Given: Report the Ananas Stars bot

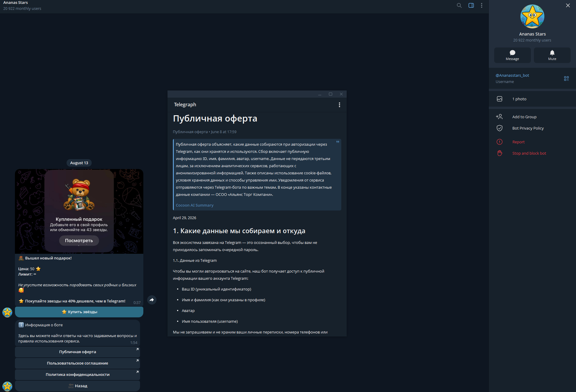Looking at the screenshot, I should click(x=532, y=142).
